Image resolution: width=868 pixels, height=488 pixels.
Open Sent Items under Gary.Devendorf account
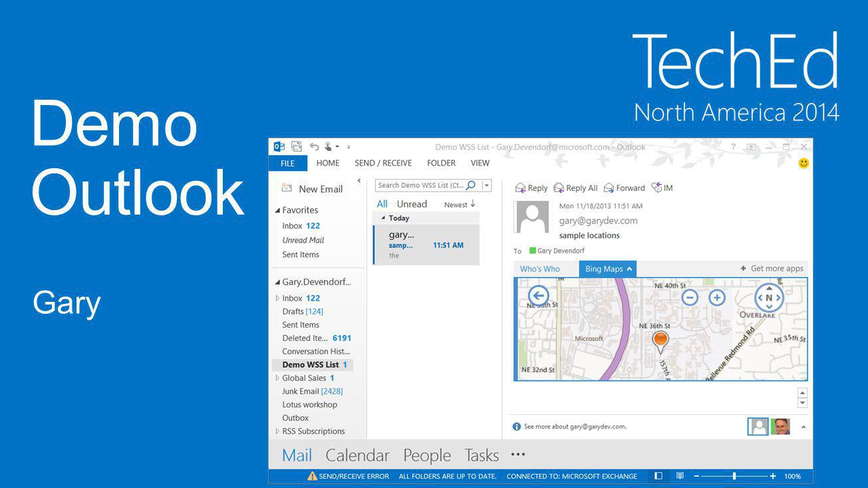click(301, 325)
